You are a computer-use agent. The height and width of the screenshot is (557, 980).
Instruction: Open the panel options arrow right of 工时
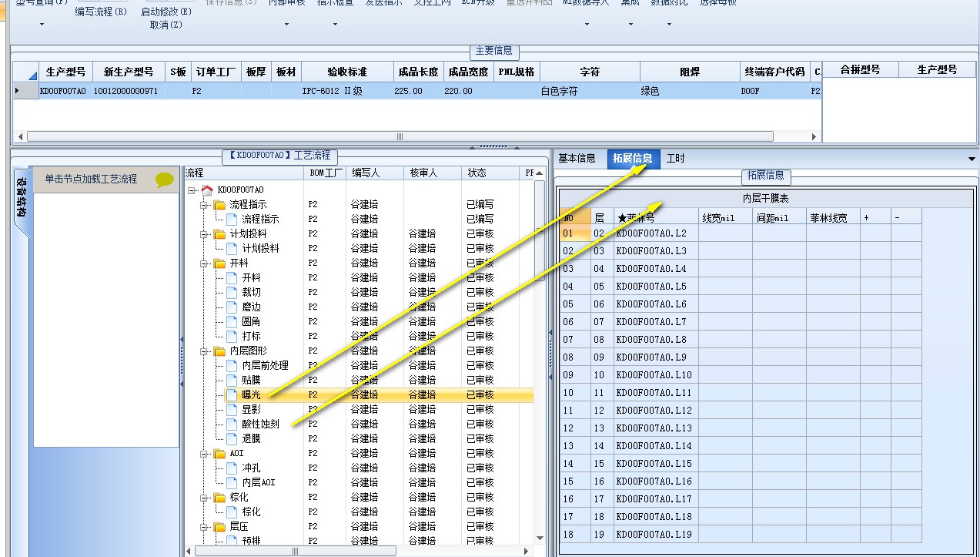(972, 159)
